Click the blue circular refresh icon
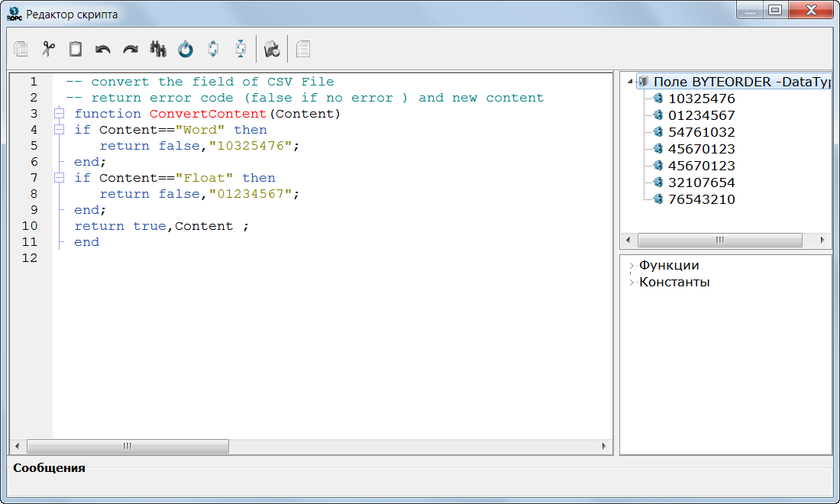840x504 pixels. coord(186,50)
